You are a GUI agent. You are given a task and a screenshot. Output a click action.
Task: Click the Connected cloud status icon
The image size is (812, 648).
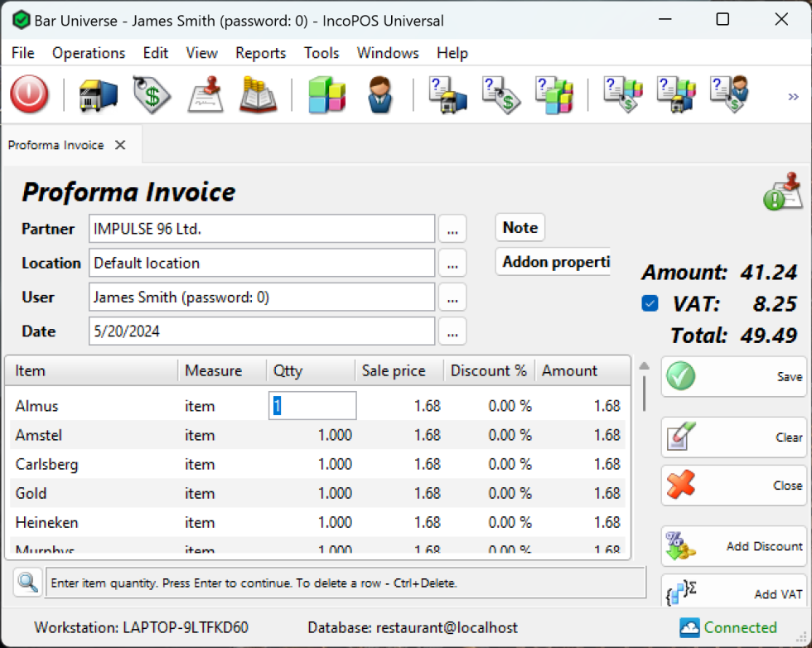[x=689, y=628]
